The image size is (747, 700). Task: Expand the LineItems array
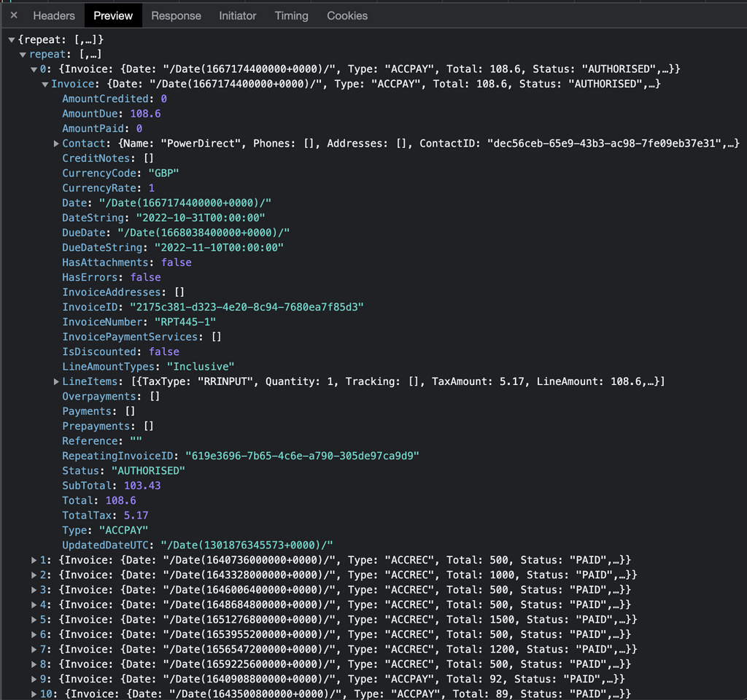(57, 381)
